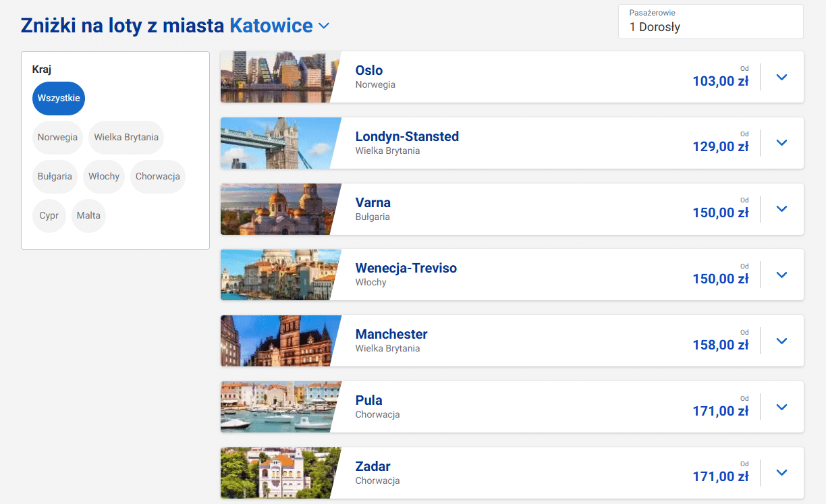The height and width of the screenshot is (504, 826).
Task: Choose the Chorwacja country chip
Action: coord(157,177)
